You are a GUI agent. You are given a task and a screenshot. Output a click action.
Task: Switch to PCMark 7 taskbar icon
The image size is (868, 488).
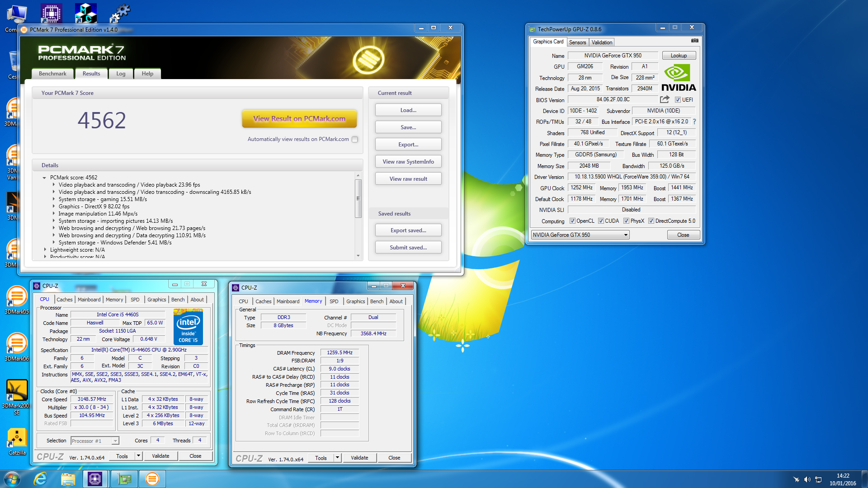[x=152, y=479]
